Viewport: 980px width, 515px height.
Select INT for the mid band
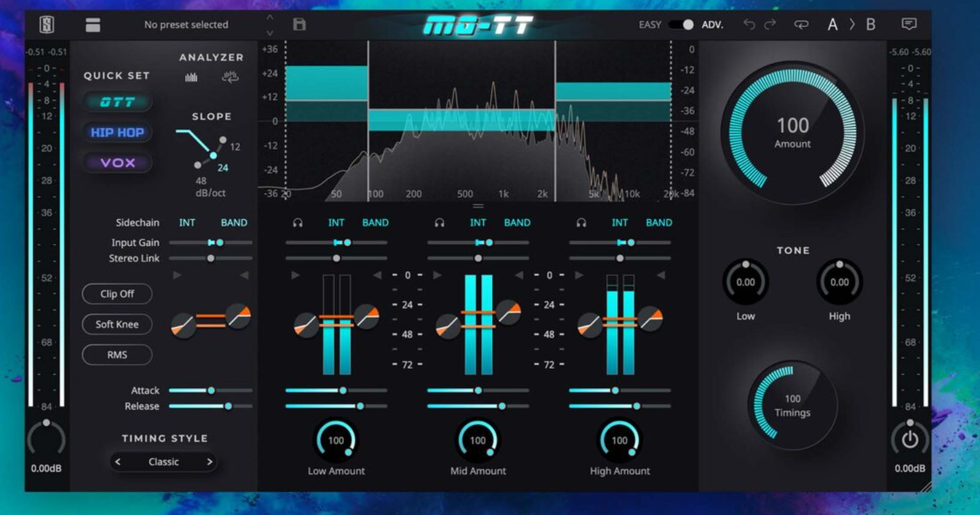click(x=478, y=223)
